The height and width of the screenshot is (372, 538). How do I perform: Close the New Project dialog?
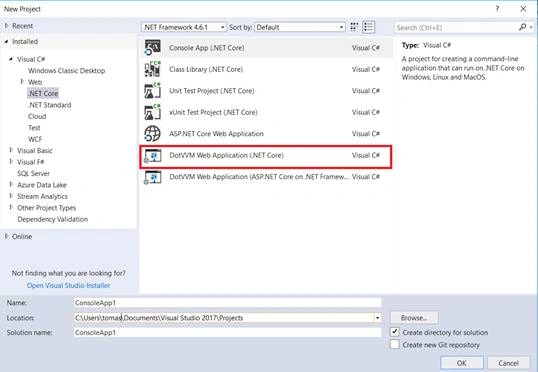point(523,9)
